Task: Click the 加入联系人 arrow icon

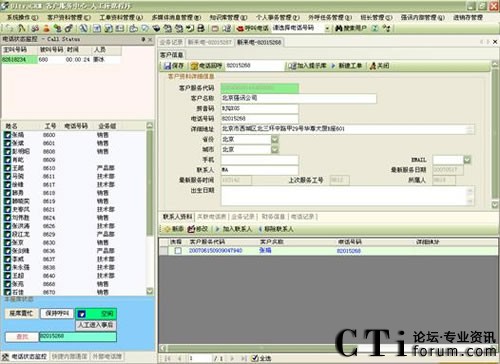Action: [218, 229]
